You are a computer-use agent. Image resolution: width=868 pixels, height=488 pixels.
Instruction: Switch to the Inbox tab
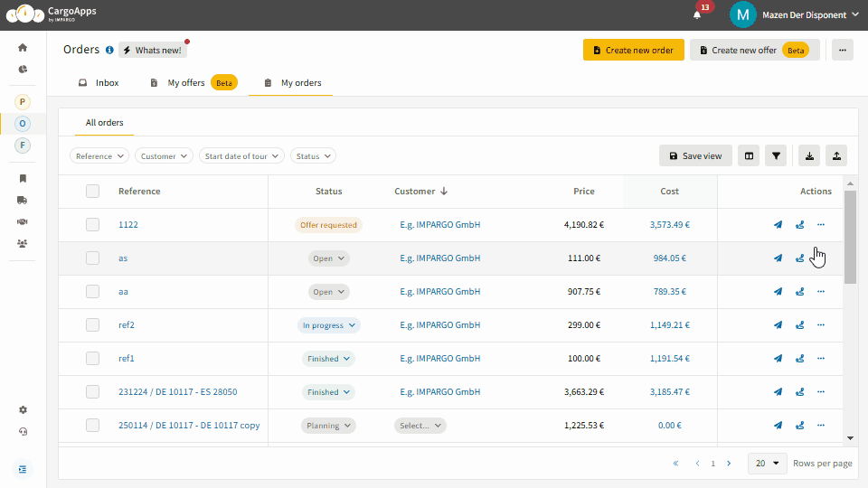point(99,83)
